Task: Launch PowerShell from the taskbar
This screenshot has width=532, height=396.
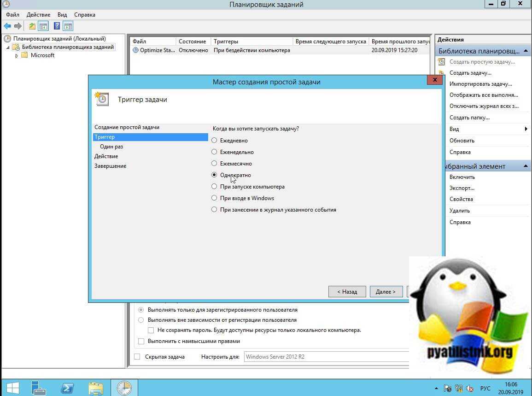Action: [67, 387]
